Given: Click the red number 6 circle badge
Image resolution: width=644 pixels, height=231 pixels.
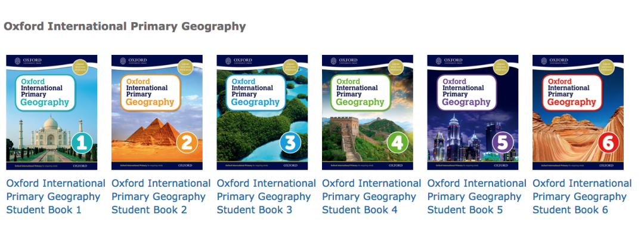Looking at the screenshot, I should (x=608, y=143).
